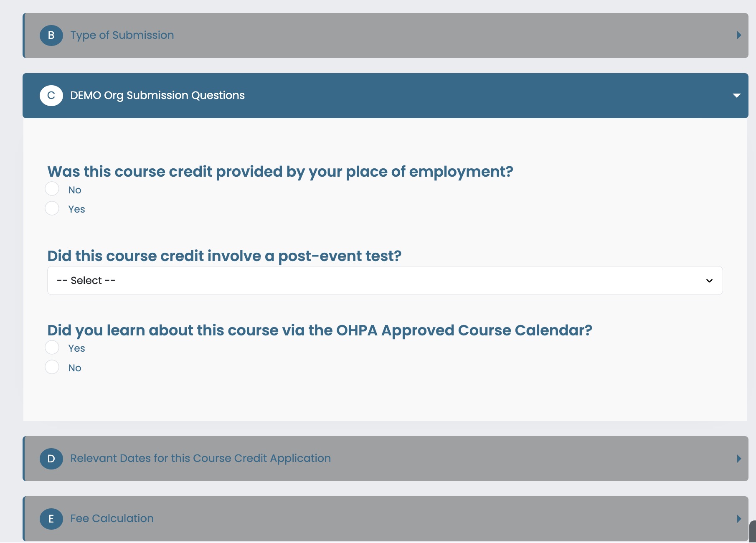This screenshot has height=543, width=756.
Task: Choose Yes for OHPA Approved Course Calendar
Action: coord(52,347)
